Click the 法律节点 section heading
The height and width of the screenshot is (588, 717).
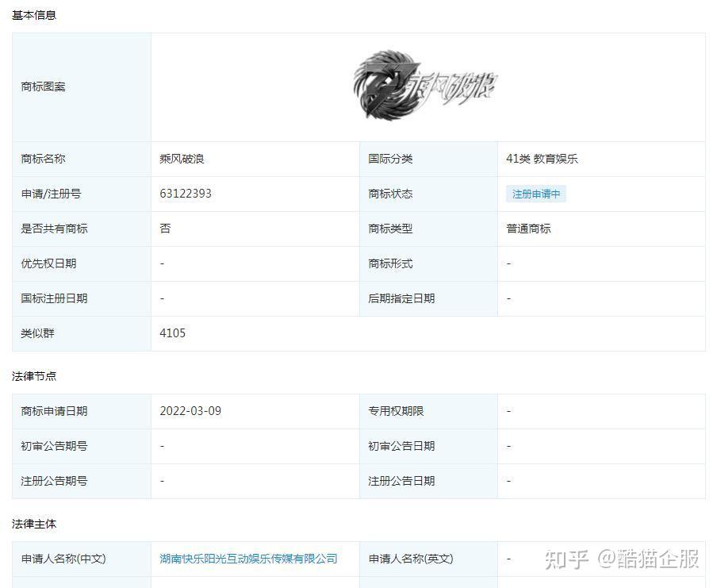34,376
